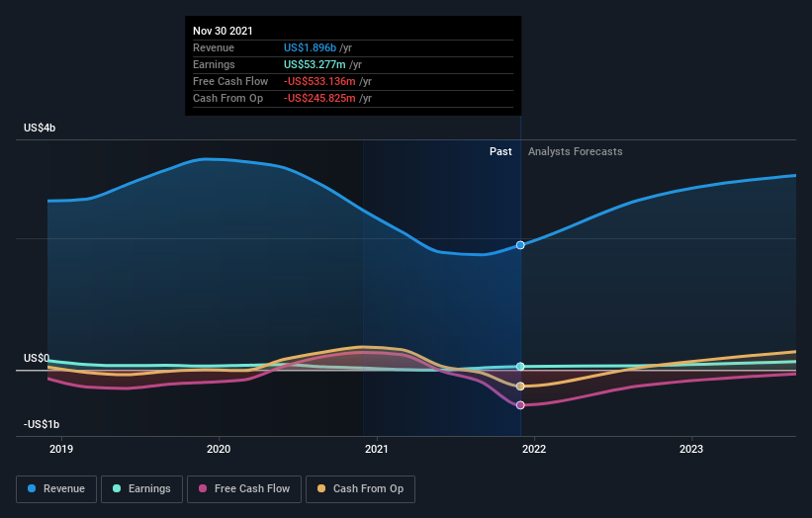Toggle the Earnings legend button
The height and width of the screenshot is (518, 812).
pyautogui.click(x=141, y=489)
